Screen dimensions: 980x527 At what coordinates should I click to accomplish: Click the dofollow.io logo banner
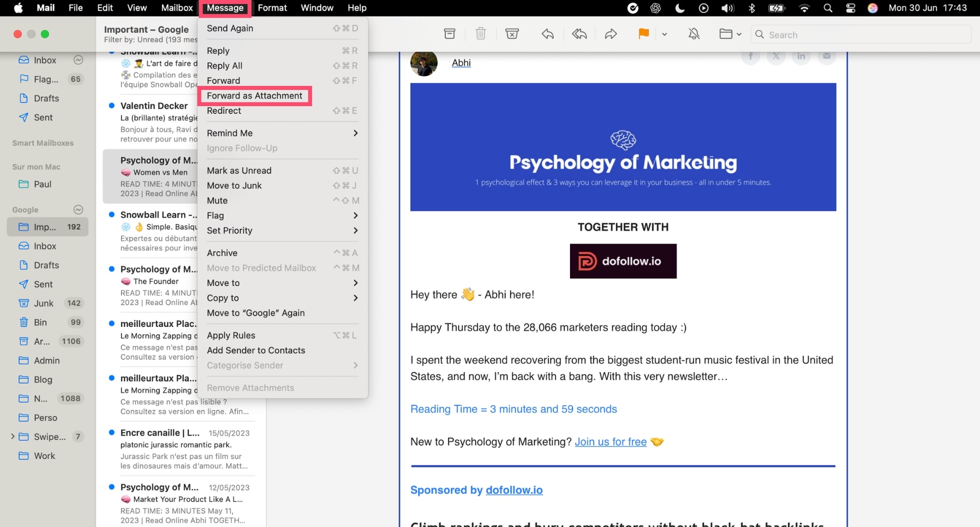click(x=623, y=261)
